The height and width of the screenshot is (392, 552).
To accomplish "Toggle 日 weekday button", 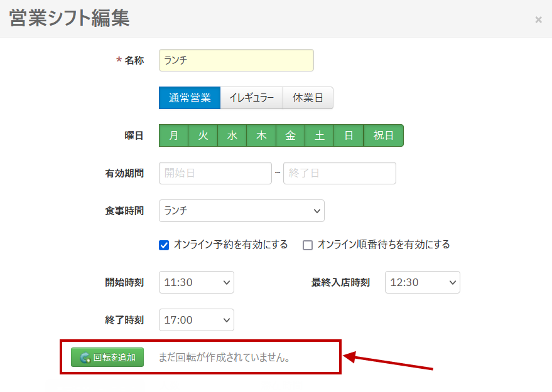I will 349,135.
